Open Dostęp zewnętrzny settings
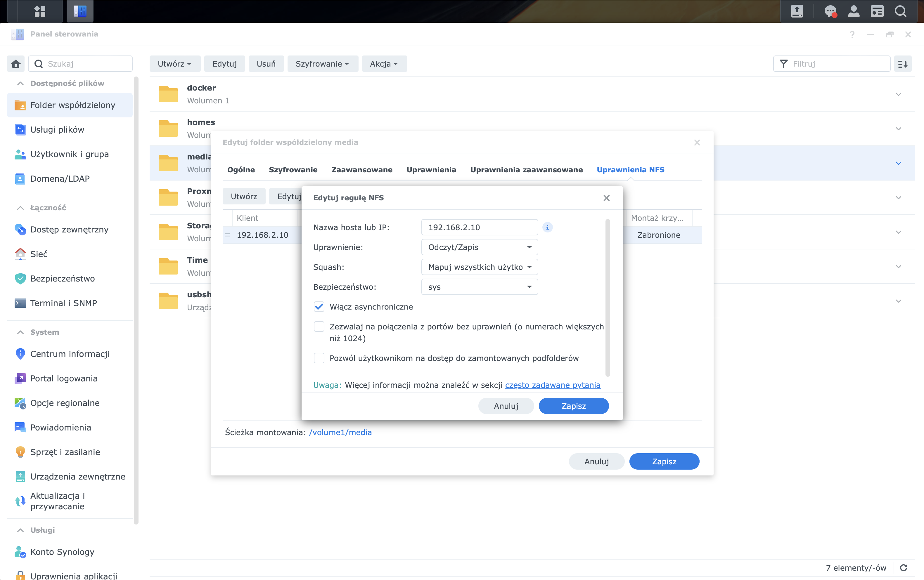Image resolution: width=924 pixels, height=580 pixels. coord(70,229)
